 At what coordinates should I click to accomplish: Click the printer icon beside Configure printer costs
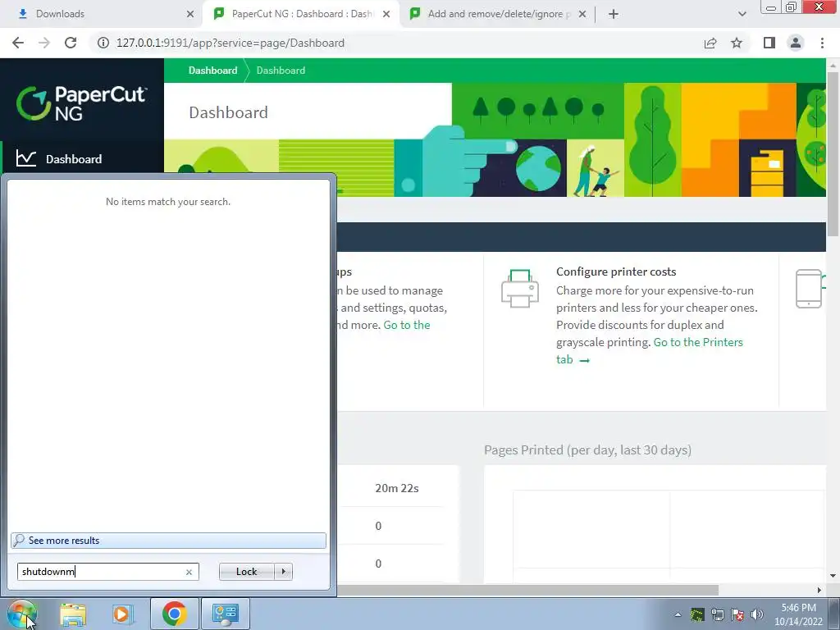point(519,288)
